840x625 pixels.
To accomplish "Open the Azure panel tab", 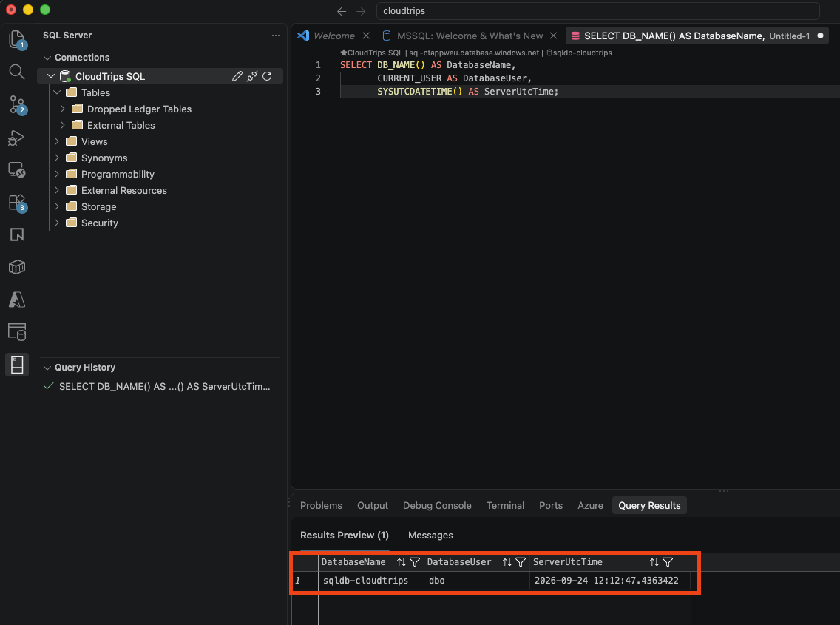I will (590, 505).
